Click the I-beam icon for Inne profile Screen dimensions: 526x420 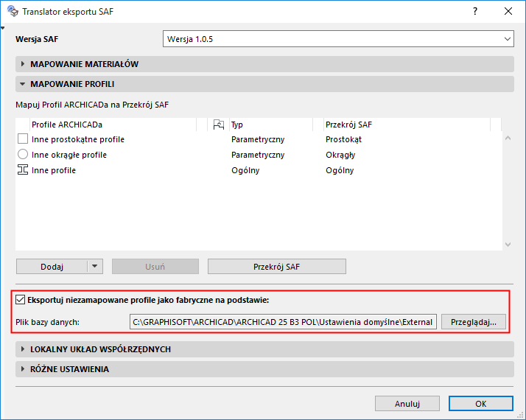[x=23, y=169]
